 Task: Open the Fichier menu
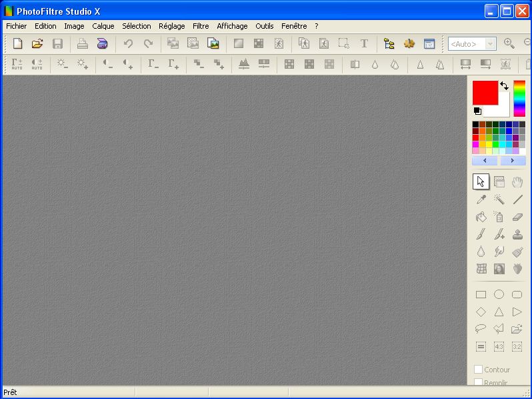tap(16, 26)
